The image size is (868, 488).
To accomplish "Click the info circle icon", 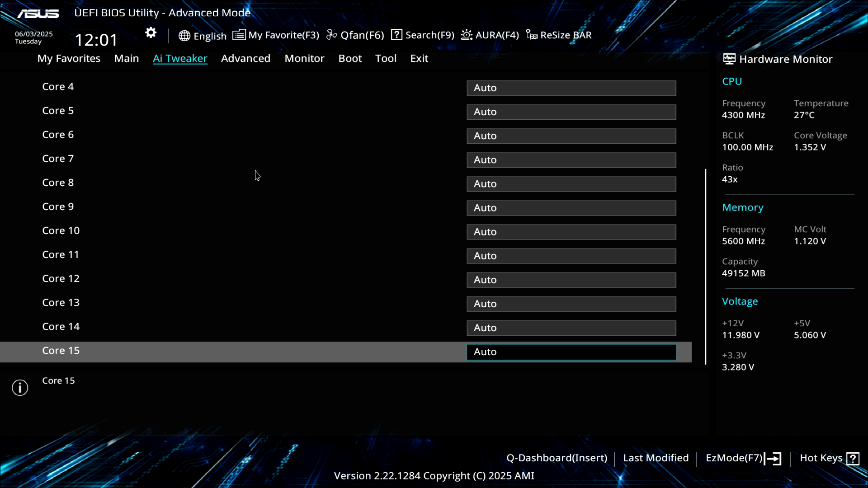I will coord(20,387).
